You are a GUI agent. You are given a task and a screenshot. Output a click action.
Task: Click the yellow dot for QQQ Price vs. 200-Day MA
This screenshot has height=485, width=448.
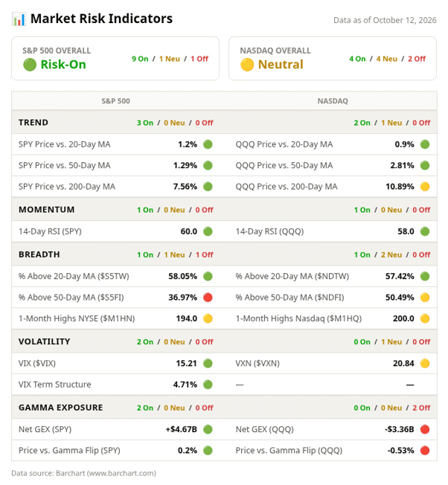click(x=425, y=187)
